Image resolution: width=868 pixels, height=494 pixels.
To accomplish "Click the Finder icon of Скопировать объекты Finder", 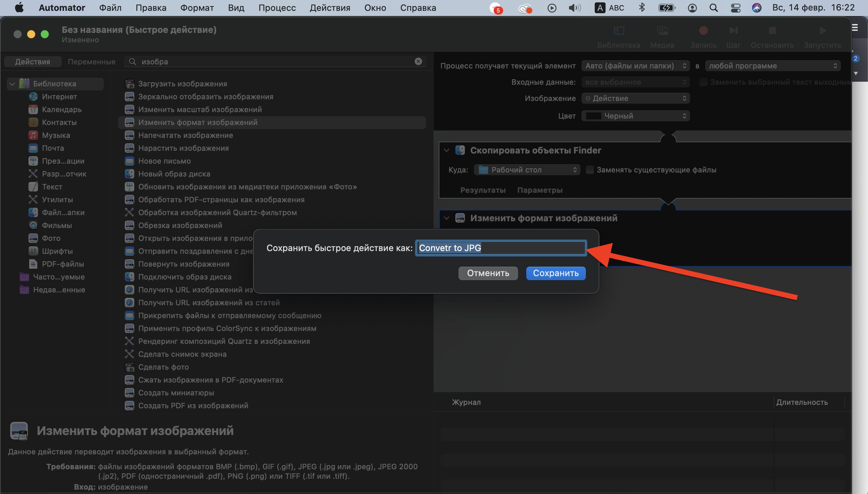I will [x=460, y=150].
